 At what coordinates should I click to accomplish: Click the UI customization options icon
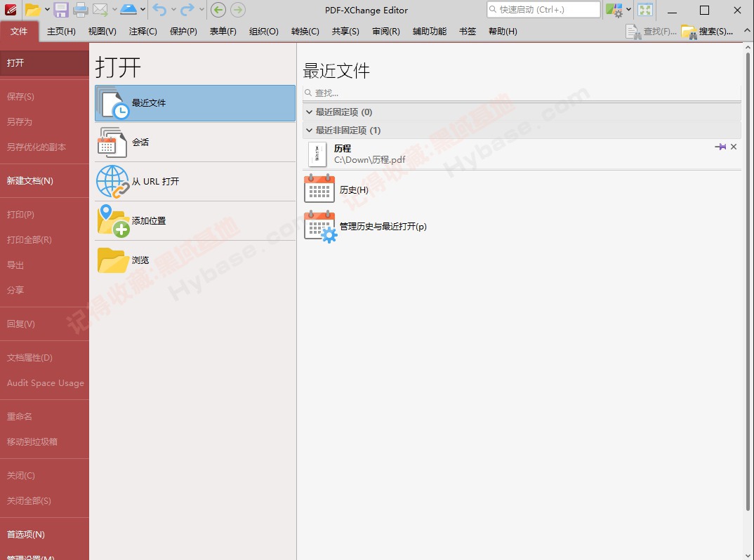[614, 10]
